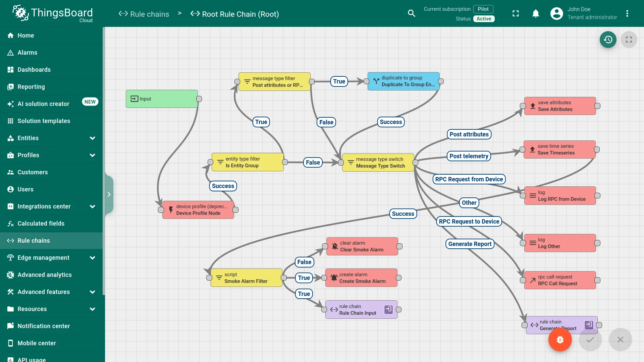Select the Post attributes or RPC filter node
The width and height of the screenshot is (644, 362).
coord(274,81)
